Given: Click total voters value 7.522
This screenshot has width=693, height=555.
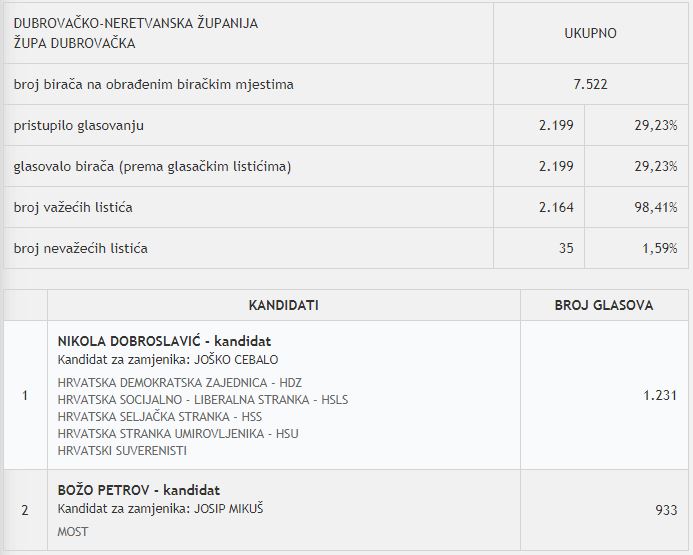Looking at the screenshot, I should tap(590, 85).
